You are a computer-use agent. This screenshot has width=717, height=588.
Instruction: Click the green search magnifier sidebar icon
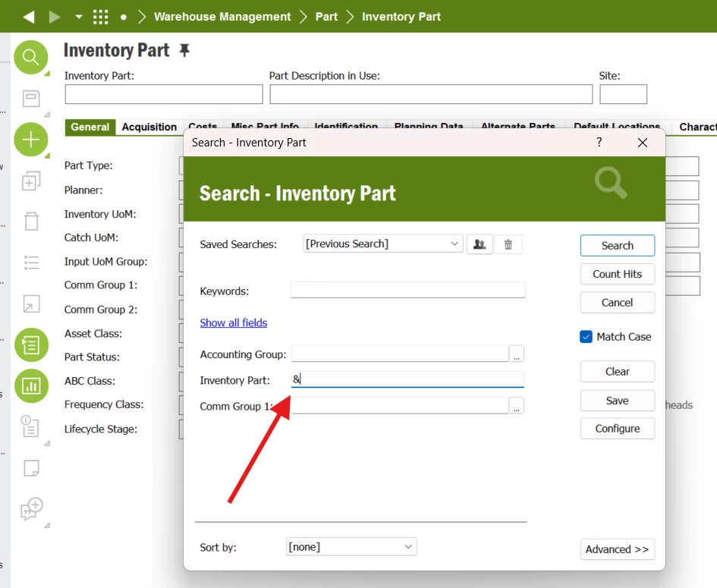31,57
